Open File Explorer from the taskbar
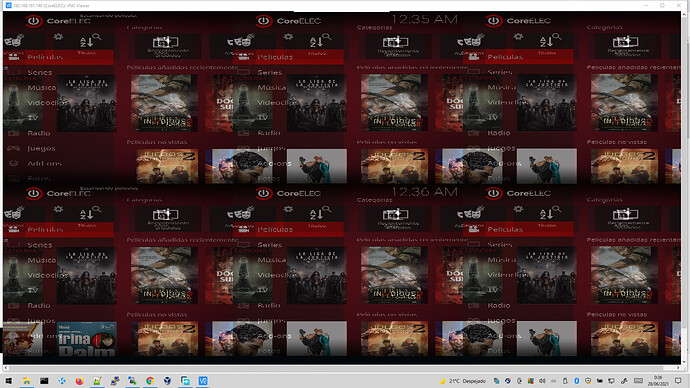 coord(26,381)
